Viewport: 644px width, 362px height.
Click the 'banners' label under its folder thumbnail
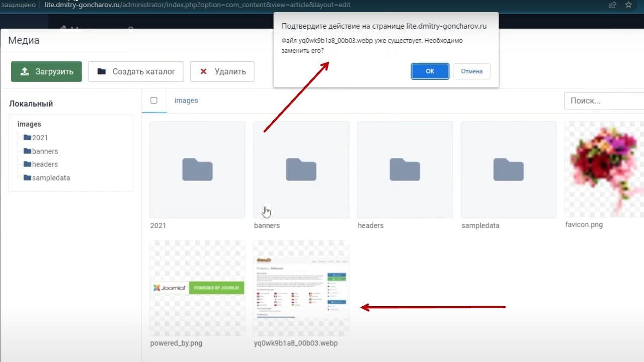coord(267,225)
